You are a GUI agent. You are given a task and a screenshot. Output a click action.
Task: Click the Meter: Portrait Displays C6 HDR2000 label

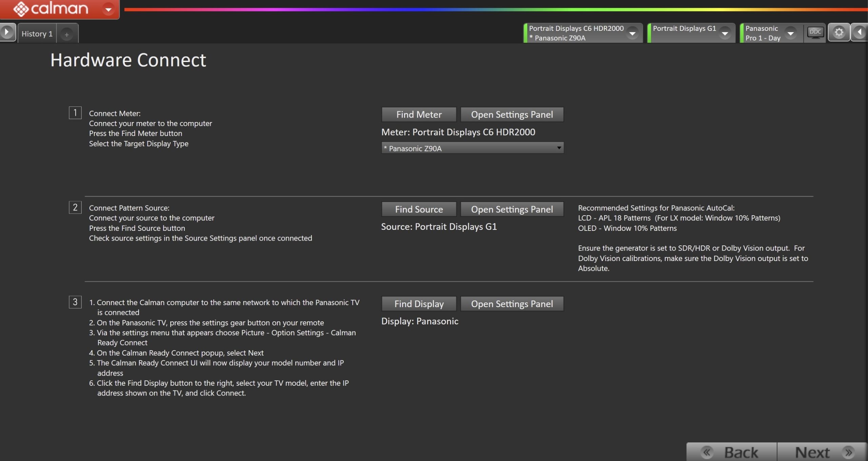(x=458, y=132)
